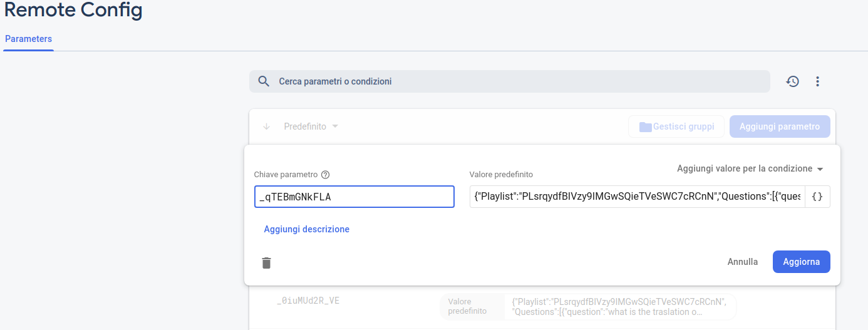Click the Aggiungi descrizione link

[307, 229]
